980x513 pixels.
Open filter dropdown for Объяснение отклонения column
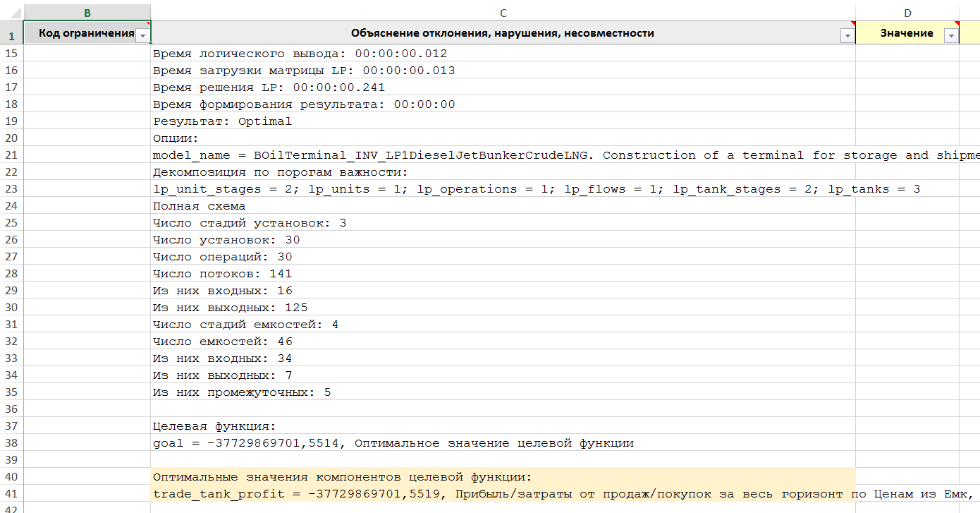click(847, 35)
